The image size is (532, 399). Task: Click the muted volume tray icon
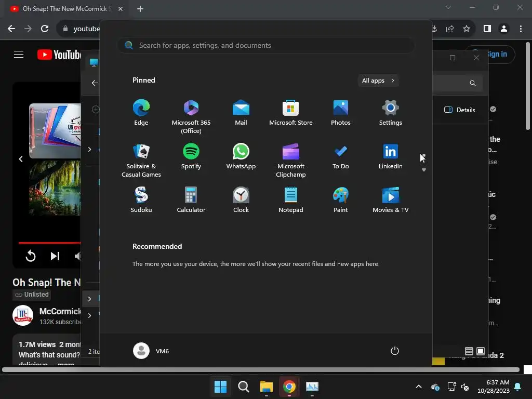465,387
